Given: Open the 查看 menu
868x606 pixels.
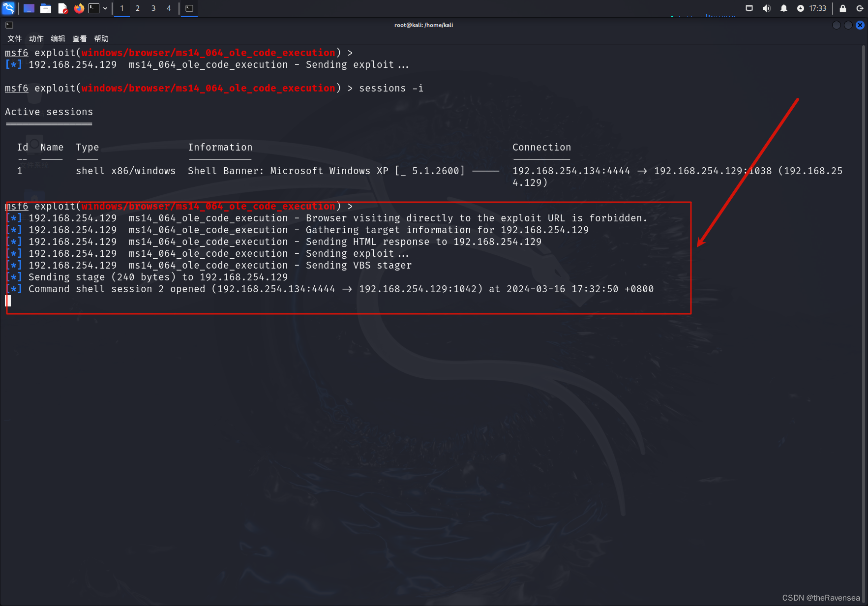Looking at the screenshot, I should coord(80,38).
